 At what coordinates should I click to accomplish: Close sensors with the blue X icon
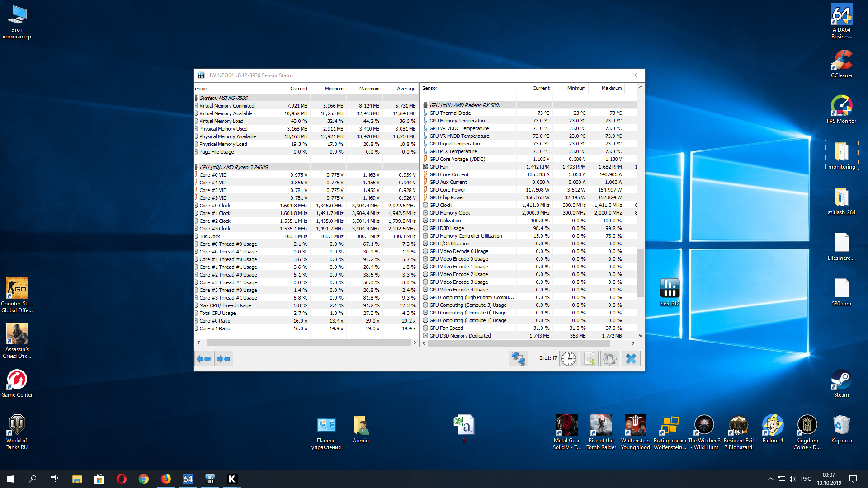631,359
